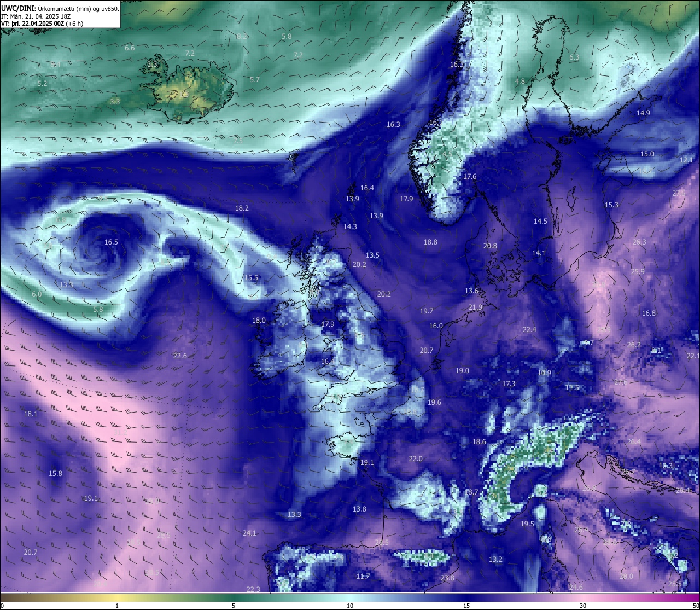Click the 5.7 value east of Iceland
The image size is (700, 610).
(x=255, y=79)
